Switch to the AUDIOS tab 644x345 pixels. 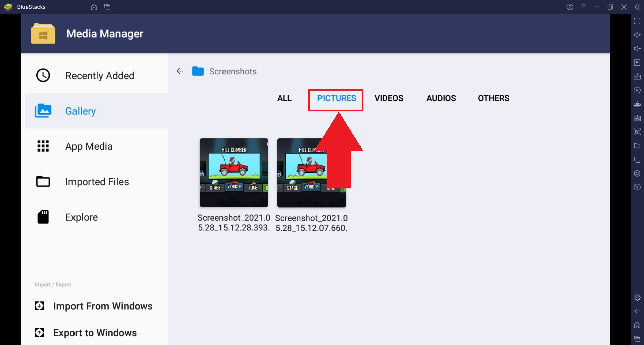[x=441, y=98]
